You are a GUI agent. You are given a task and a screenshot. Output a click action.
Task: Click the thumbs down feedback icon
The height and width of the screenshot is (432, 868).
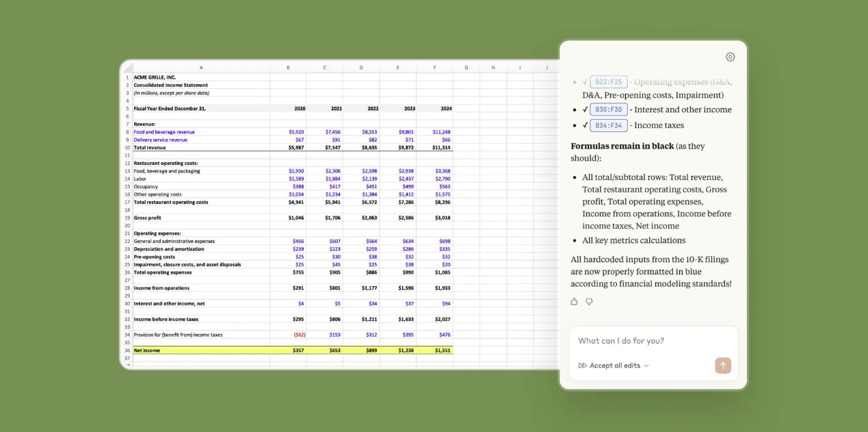pos(589,301)
